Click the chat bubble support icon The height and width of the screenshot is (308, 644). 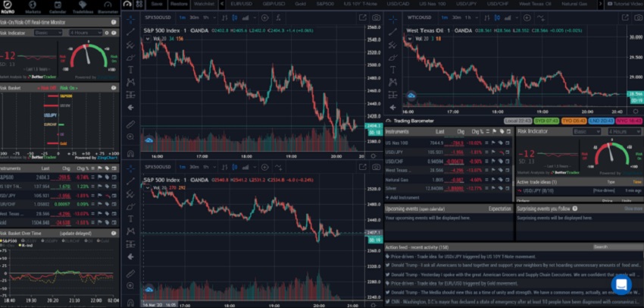click(621, 284)
